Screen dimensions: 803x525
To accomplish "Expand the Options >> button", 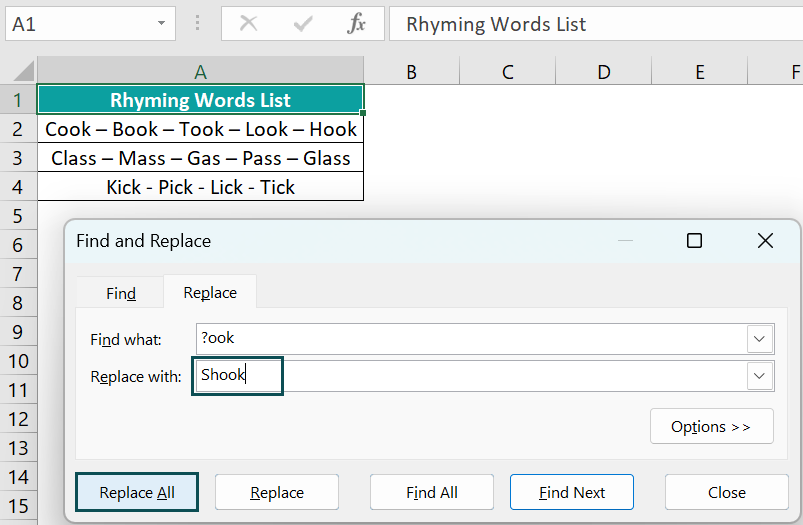I will point(711,426).
